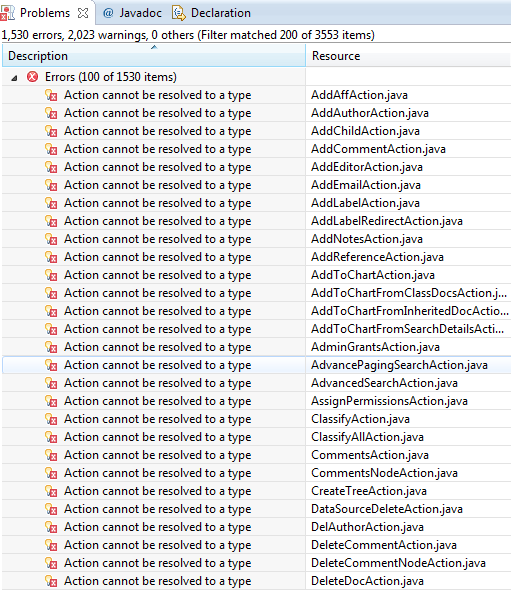Click the error icon for ClassifyAction.java
The width and height of the screenshot is (511, 590).
coord(51,419)
